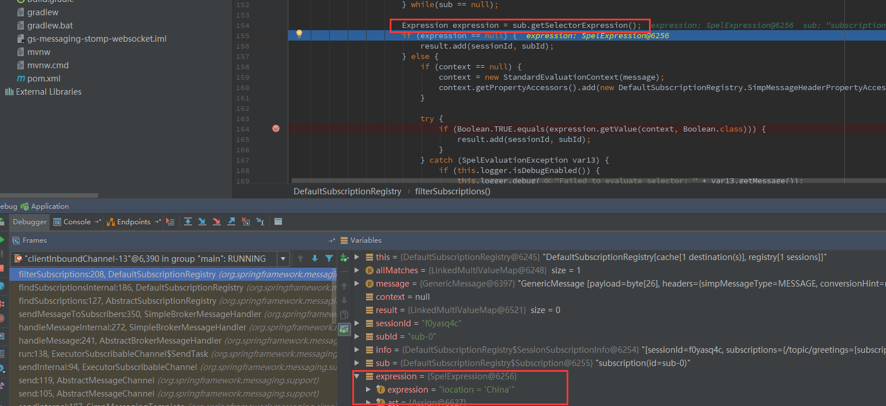Screen dimensions: 886x406
Task: Click the Evaluate Expression calculator icon
Action: click(x=278, y=222)
